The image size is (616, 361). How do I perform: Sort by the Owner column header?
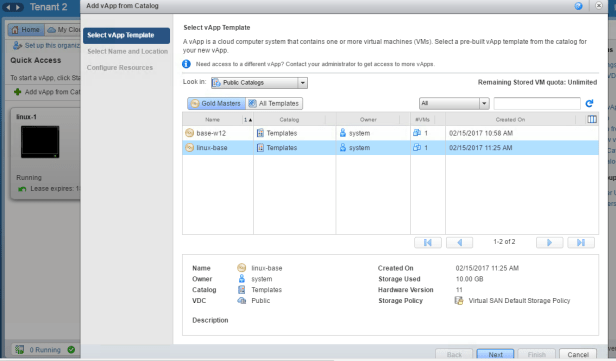pyautogui.click(x=368, y=119)
